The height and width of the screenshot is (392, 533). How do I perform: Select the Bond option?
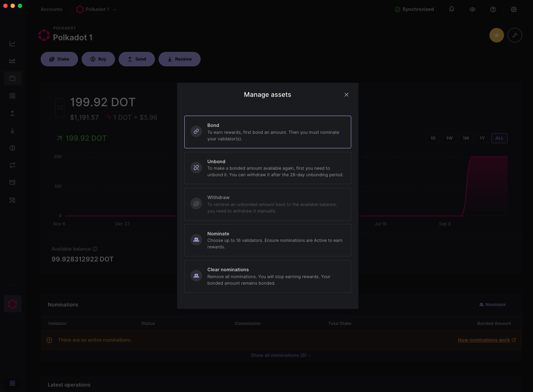[268, 132]
